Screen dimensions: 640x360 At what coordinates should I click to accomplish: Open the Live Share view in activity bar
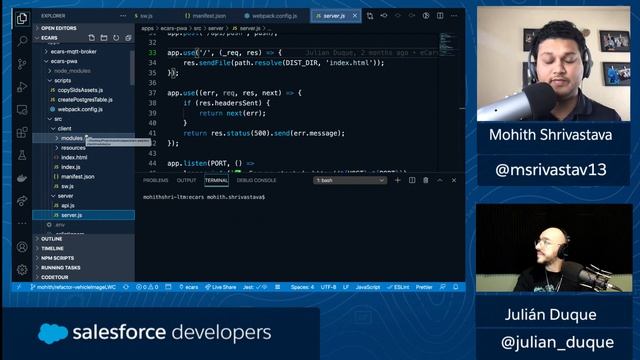coord(22,200)
